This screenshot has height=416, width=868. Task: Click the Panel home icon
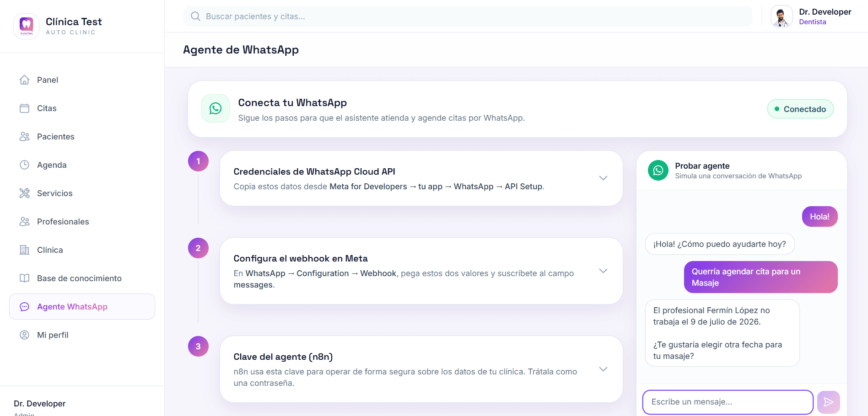(25, 80)
